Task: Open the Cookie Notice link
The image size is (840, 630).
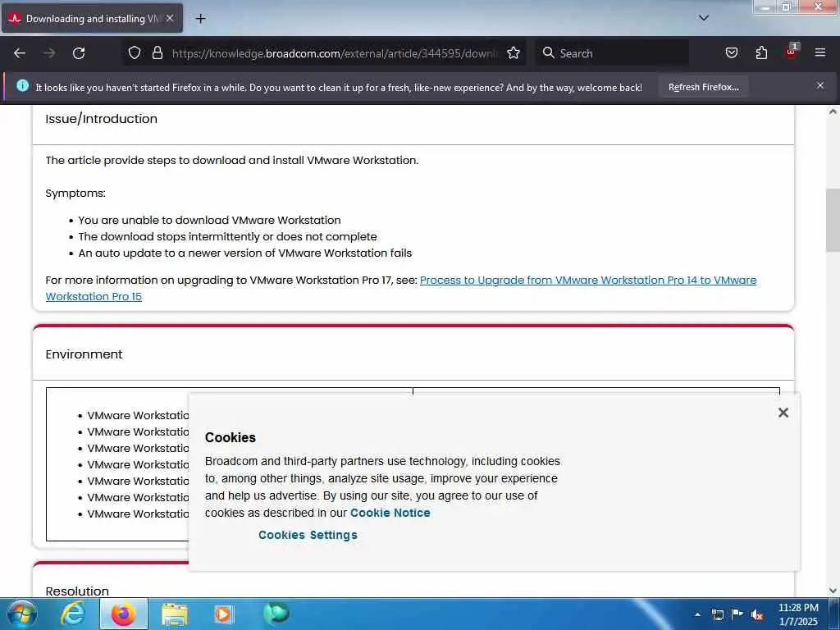Action: (390, 513)
